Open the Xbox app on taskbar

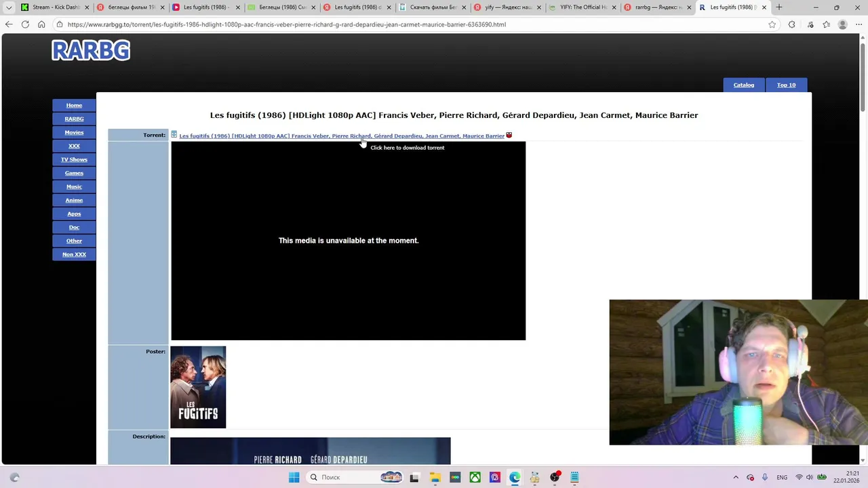475,477
